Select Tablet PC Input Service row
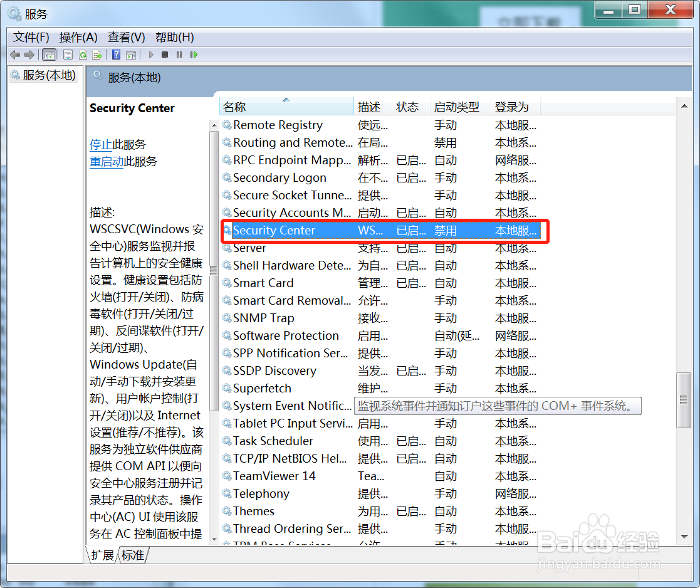The width and height of the screenshot is (700, 588). (382, 423)
